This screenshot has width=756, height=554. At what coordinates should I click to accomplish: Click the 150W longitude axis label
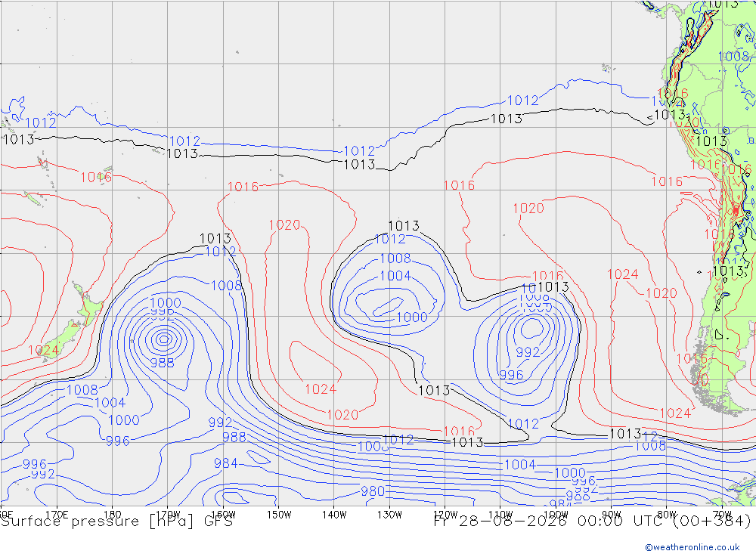tap(279, 515)
